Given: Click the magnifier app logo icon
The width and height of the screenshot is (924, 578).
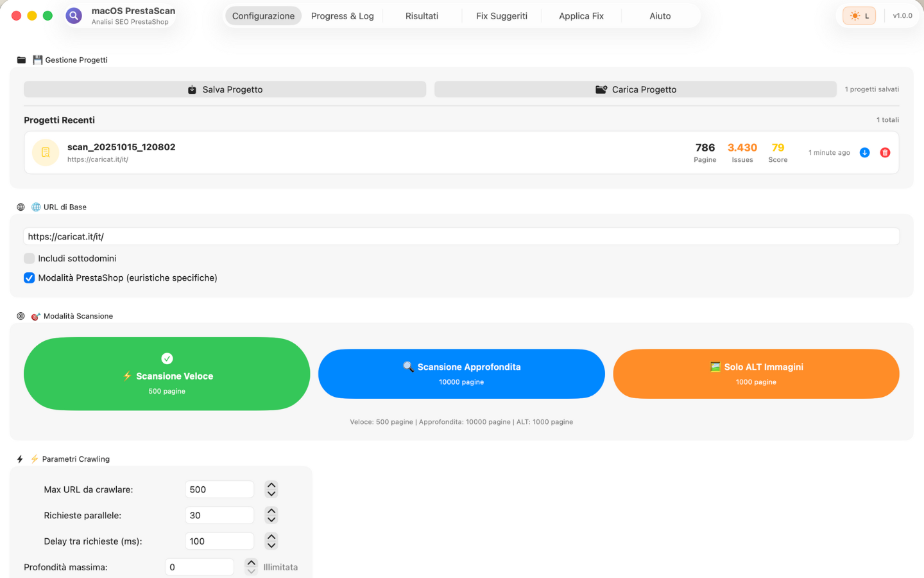Looking at the screenshot, I should click(x=73, y=15).
